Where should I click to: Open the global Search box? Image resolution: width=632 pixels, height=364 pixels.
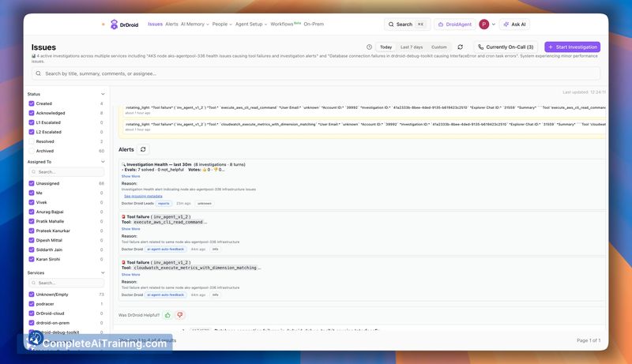click(407, 24)
